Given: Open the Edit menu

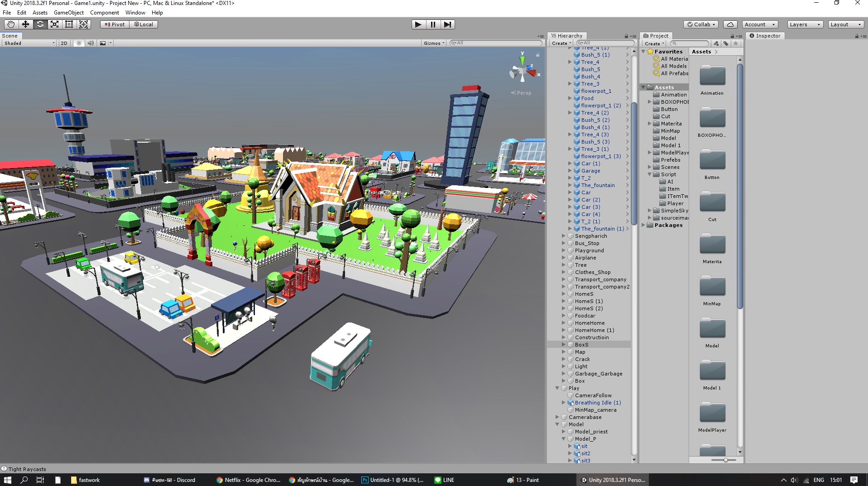Looking at the screenshot, I should click(x=21, y=13).
